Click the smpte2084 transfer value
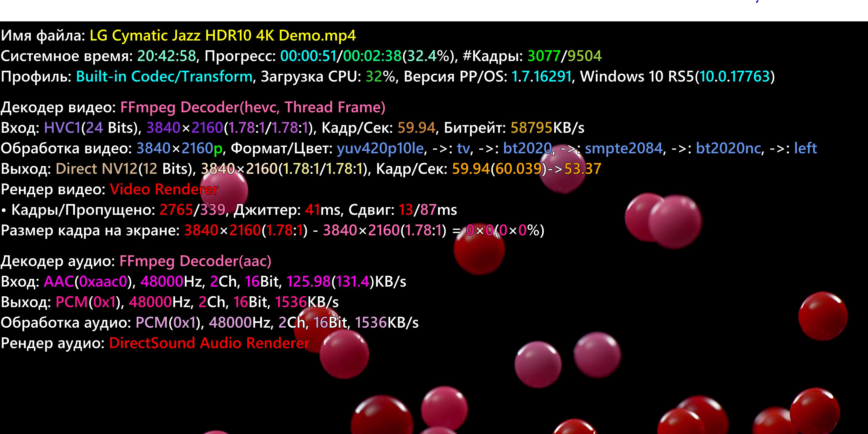This screenshot has width=868, height=434. (623, 148)
